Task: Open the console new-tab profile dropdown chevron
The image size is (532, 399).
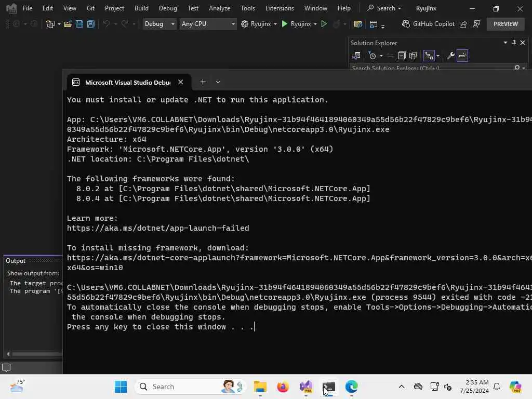Action: coord(218,82)
